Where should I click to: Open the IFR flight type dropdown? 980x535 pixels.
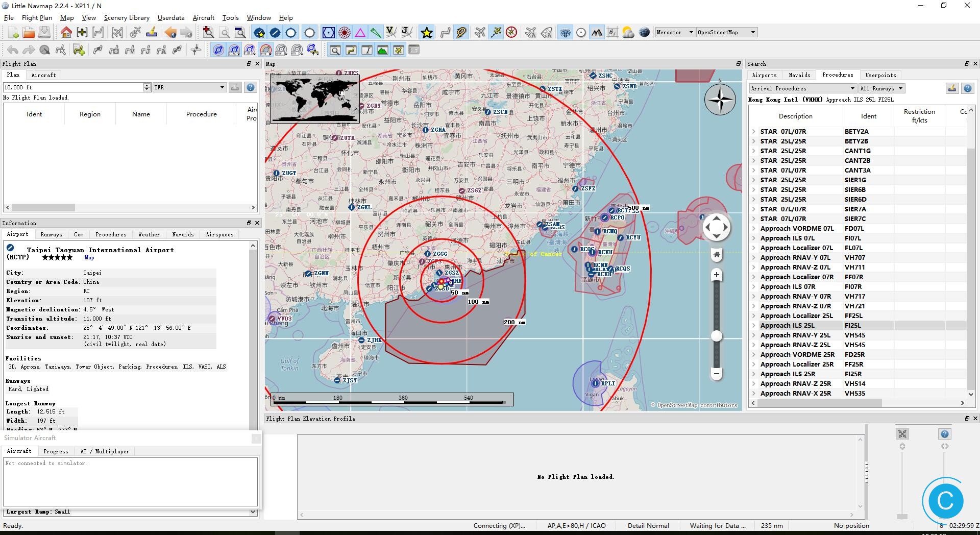(189, 87)
